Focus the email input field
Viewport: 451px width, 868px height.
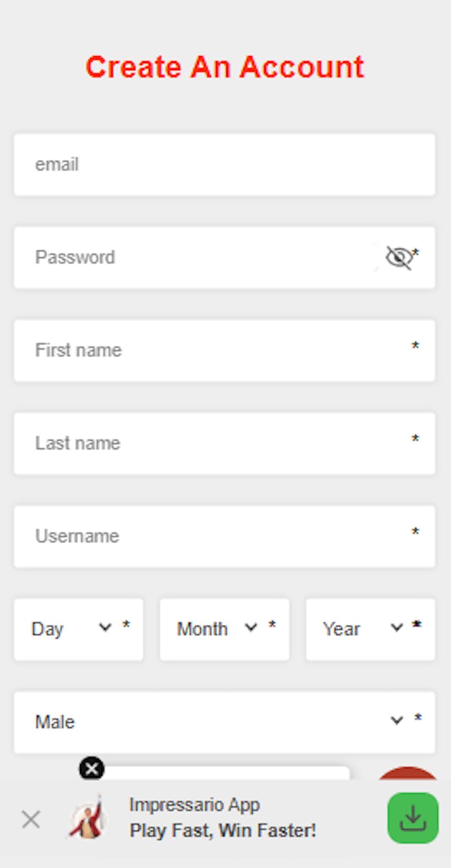pyautogui.click(x=224, y=165)
